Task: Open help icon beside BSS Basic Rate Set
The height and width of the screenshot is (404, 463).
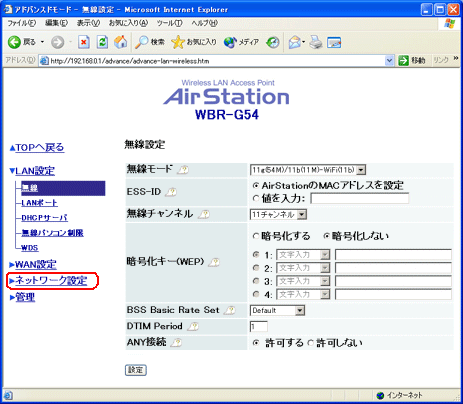Action: coord(230,310)
